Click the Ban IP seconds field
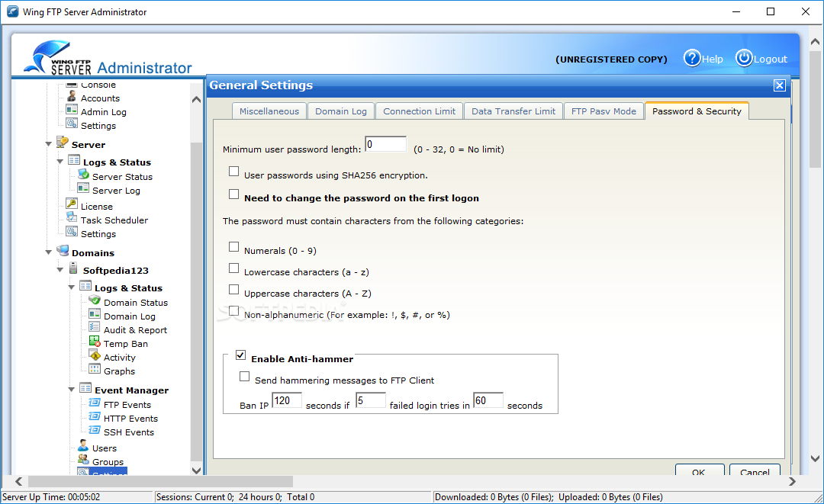This screenshot has width=824, height=504. (287, 400)
